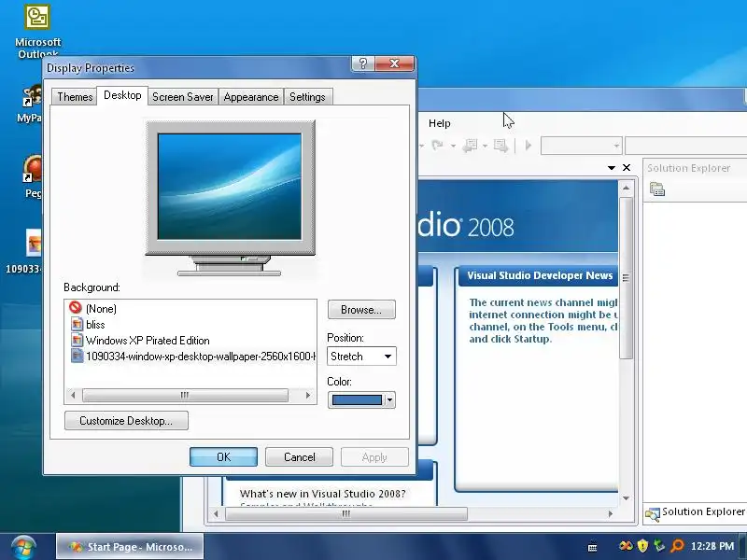Select the Desktop tab

(122, 95)
